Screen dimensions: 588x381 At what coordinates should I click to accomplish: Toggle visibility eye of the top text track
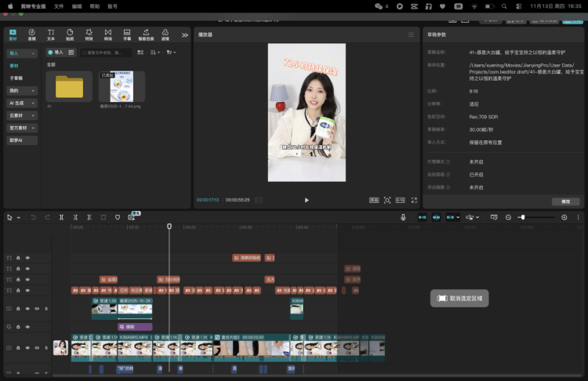click(x=27, y=258)
